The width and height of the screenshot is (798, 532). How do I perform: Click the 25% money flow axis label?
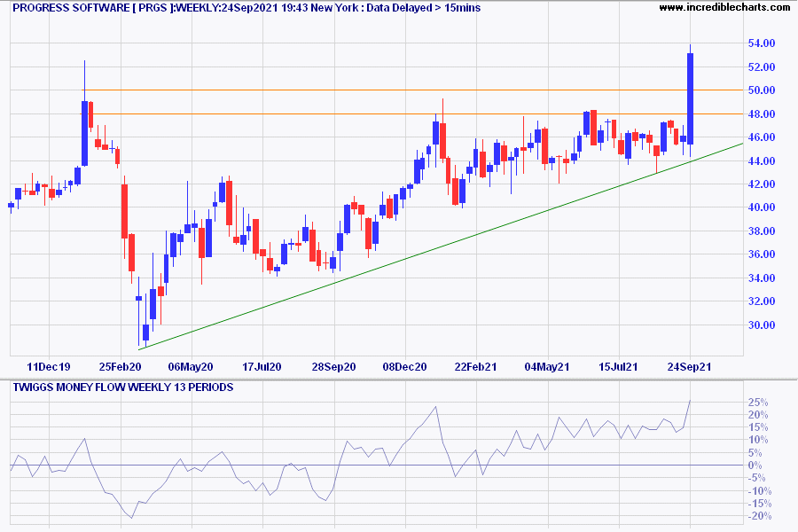tap(758, 403)
